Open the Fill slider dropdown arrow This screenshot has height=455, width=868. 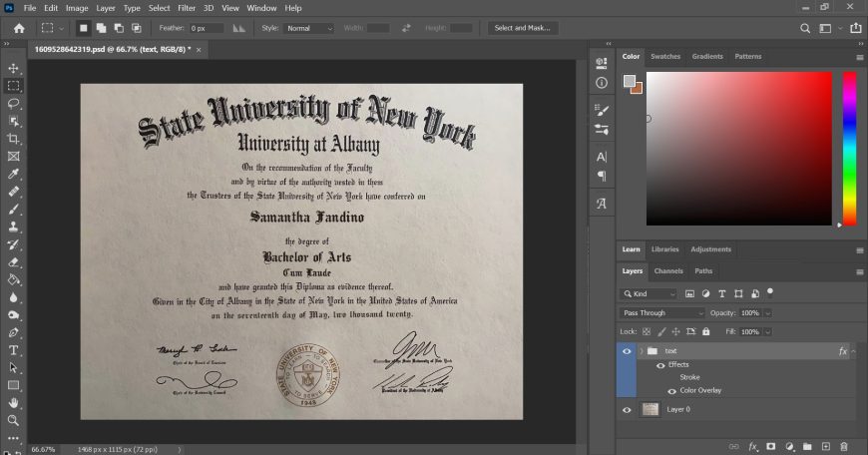(x=768, y=332)
